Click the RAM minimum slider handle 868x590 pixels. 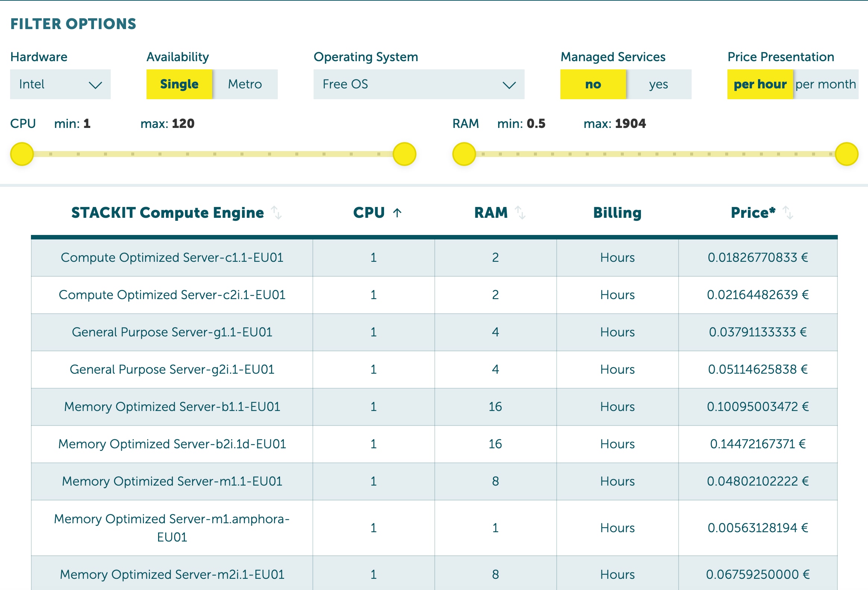(x=464, y=154)
